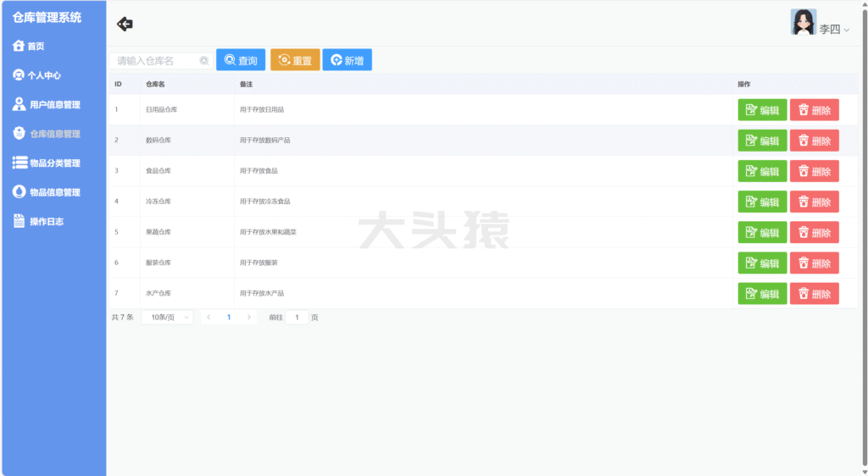Click the 仓库管理系统 title

pos(47,17)
